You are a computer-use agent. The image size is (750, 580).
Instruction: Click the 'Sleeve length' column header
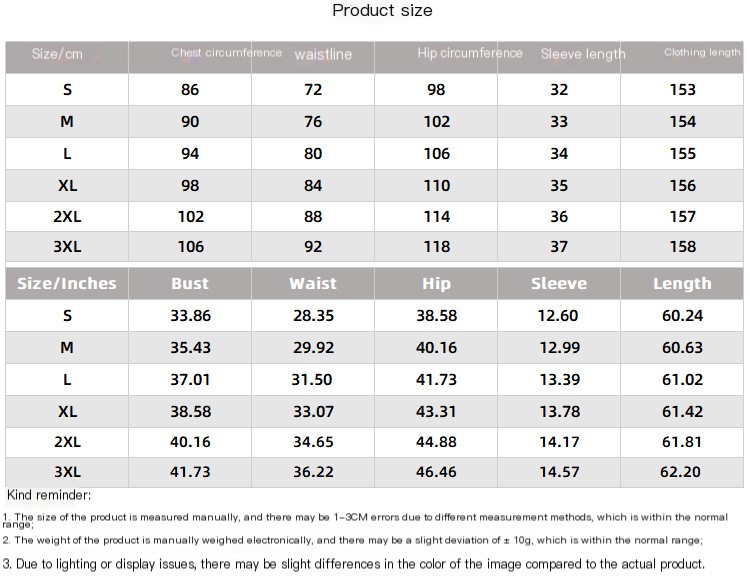point(583,55)
